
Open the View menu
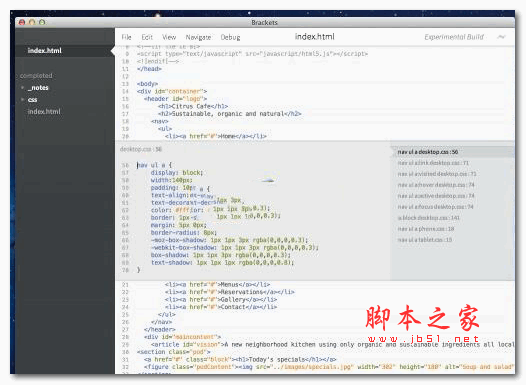[x=169, y=37]
